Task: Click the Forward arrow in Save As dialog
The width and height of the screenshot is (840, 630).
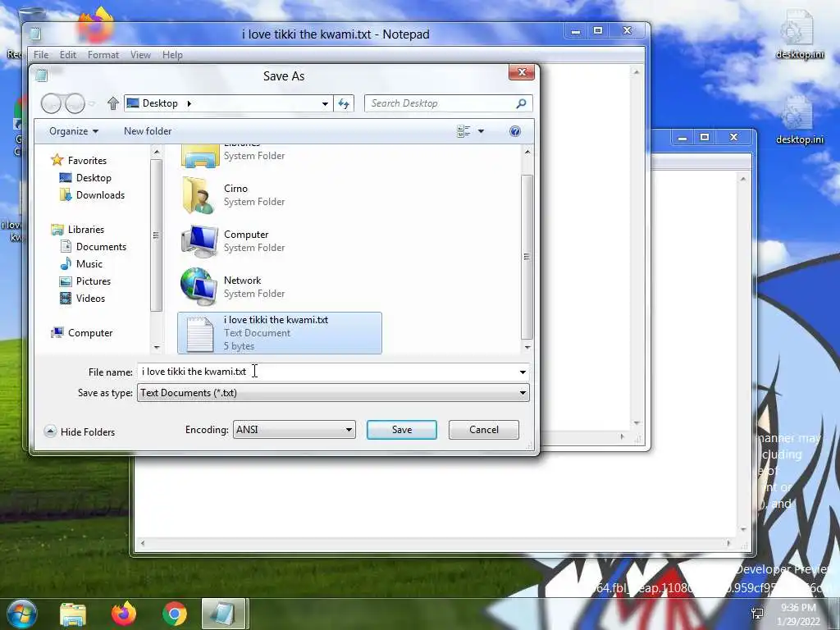Action: tap(75, 103)
